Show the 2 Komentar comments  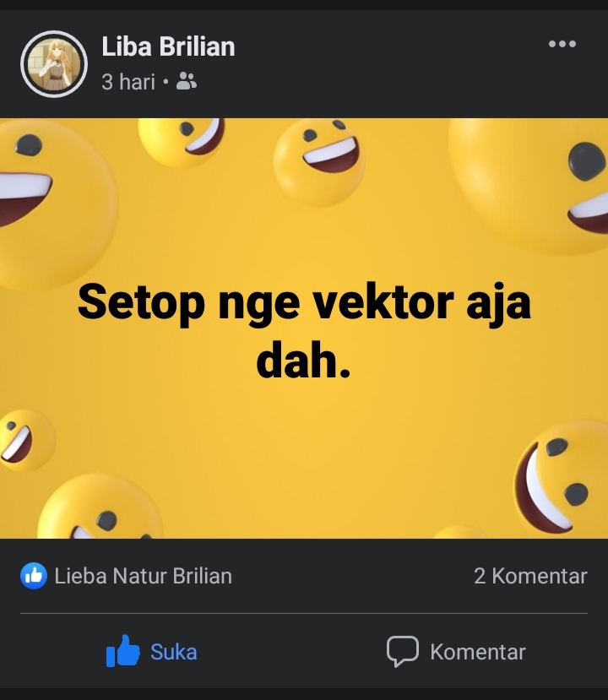pos(530,576)
